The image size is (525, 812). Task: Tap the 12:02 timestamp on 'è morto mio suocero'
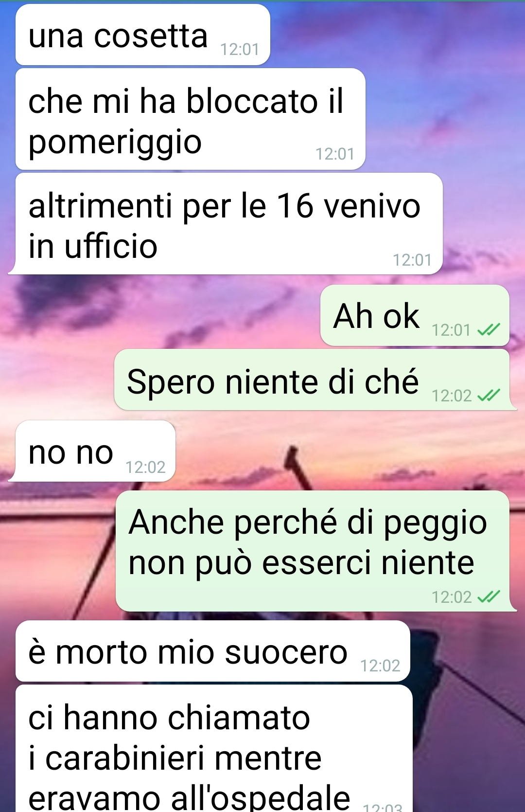pos(380,666)
